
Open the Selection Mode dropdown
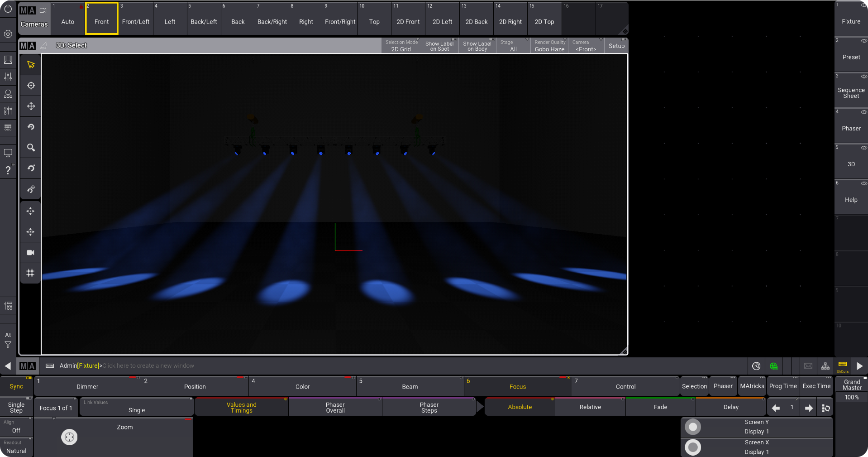(x=401, y=46)
